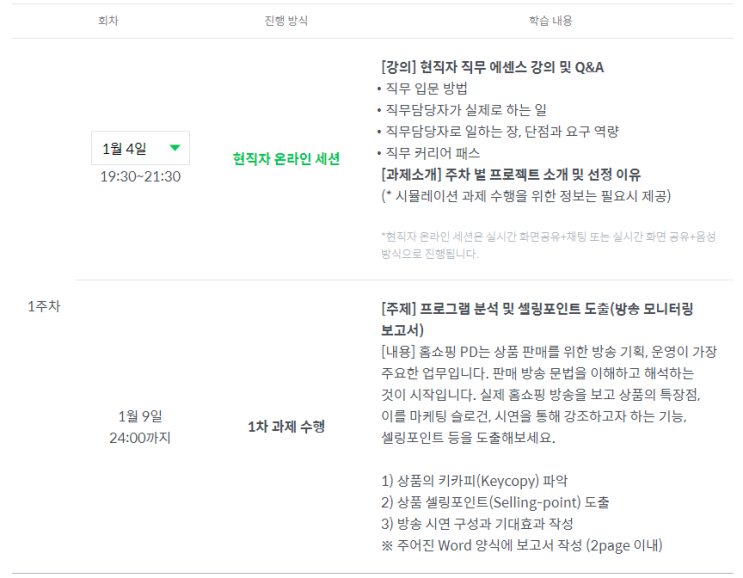Click the [강의] 현직자 직무 에센스 heading

(x=492, y=68)
